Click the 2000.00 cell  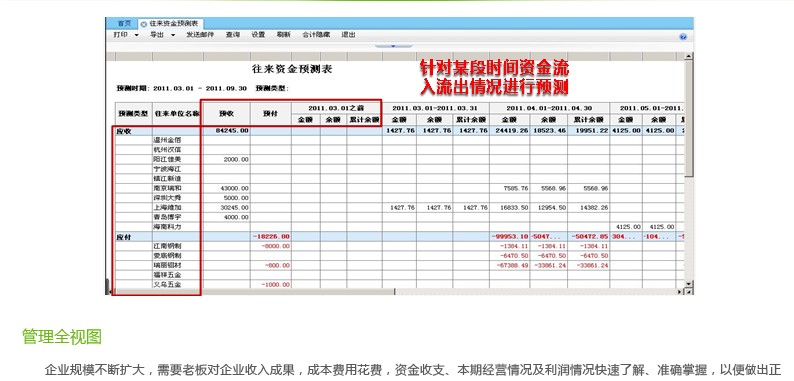click(x=226, y=159)
